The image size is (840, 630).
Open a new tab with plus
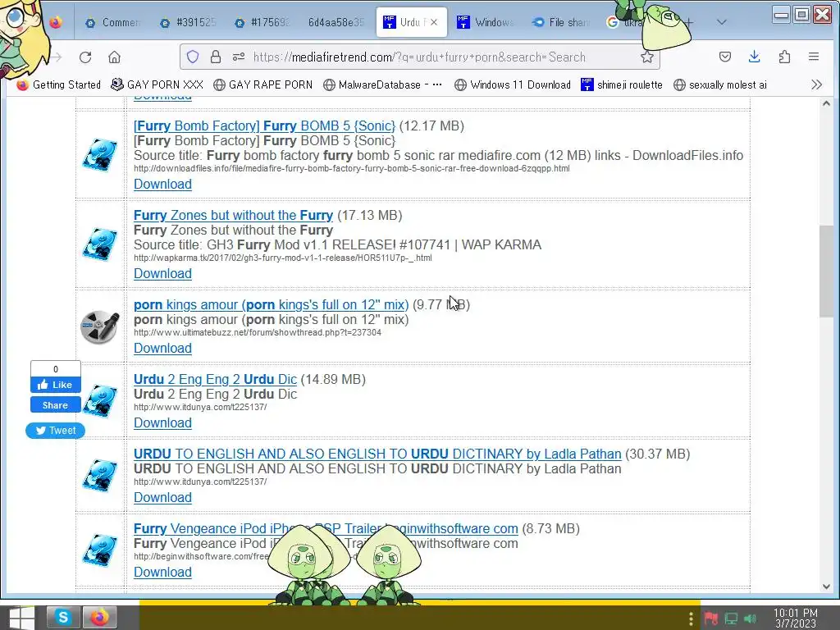689,22
